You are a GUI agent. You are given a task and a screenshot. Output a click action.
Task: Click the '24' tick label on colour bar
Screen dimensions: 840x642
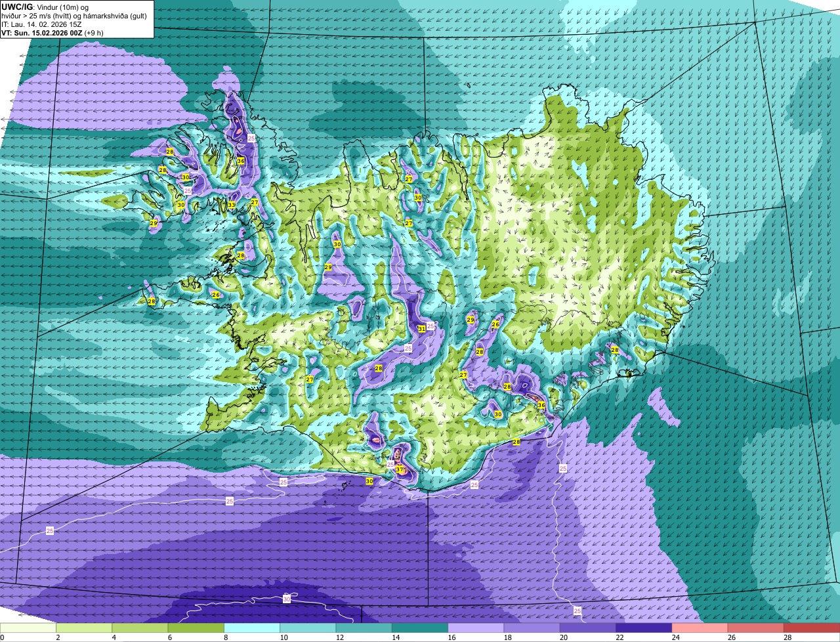point(675,637)
